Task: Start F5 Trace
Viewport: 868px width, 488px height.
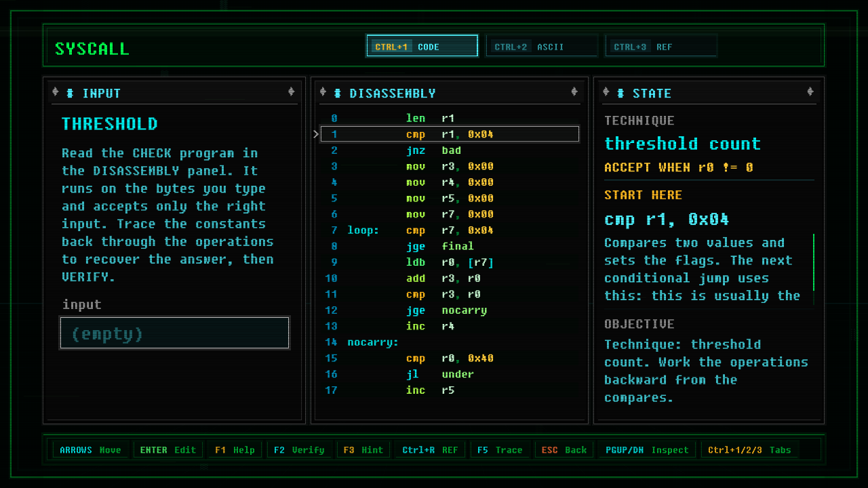Action: coord(500,449)
